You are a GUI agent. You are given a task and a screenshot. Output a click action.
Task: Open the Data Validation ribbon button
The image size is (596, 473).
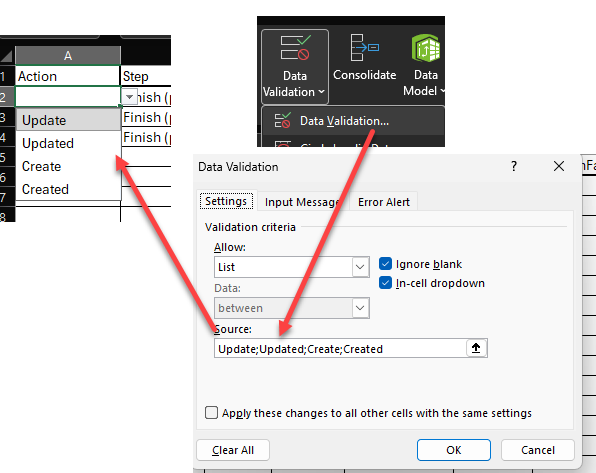tap(295, 67)
